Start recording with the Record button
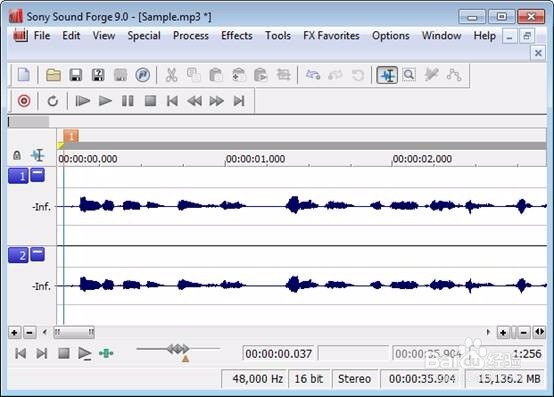This screenshot has width=554, height=397. pos(24,101)
